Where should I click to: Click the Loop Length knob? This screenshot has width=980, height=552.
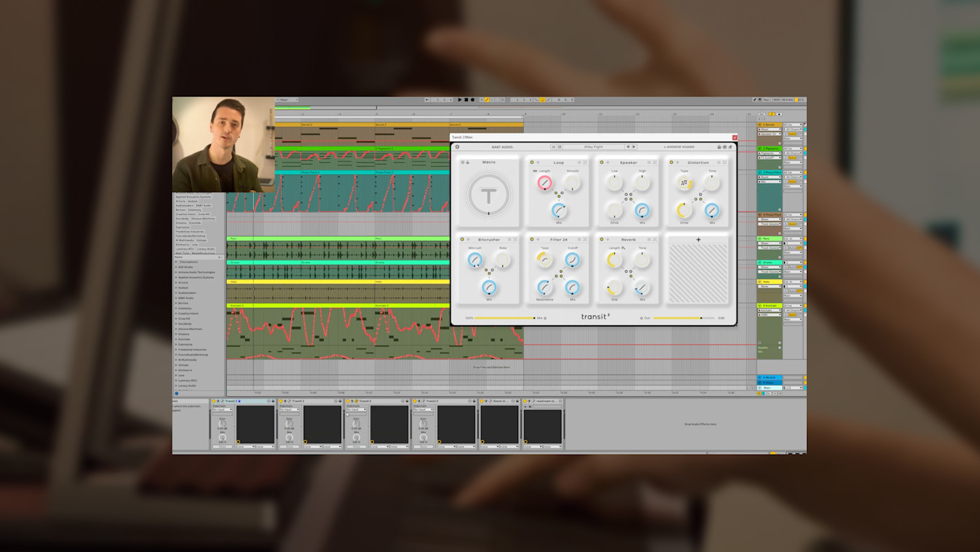click(544, 183)
